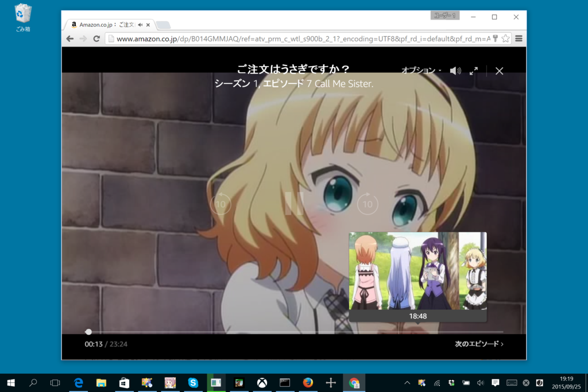Viewport: 588px width, 392px height.
Task: Mute the tab via the speaker icon
Action: 140,25
